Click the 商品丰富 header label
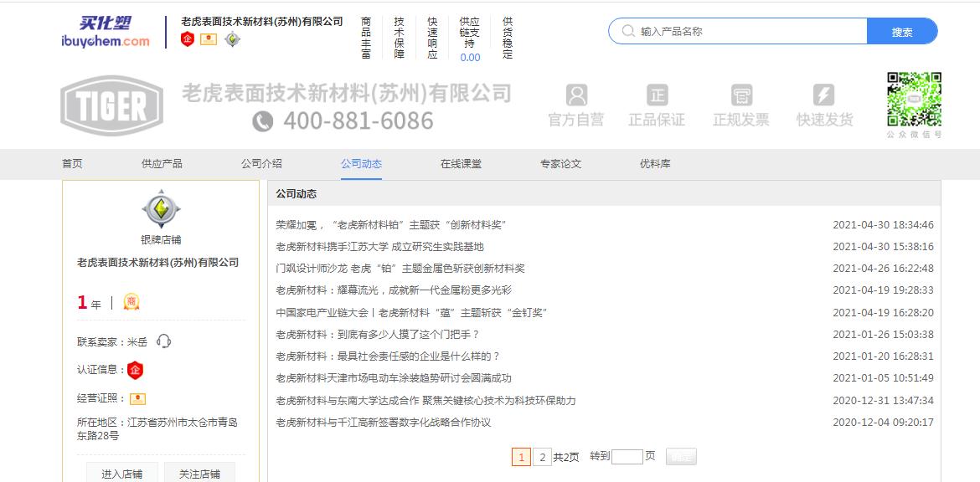The width and height of the screenshot is (980, 482). [x=366, y=38]
